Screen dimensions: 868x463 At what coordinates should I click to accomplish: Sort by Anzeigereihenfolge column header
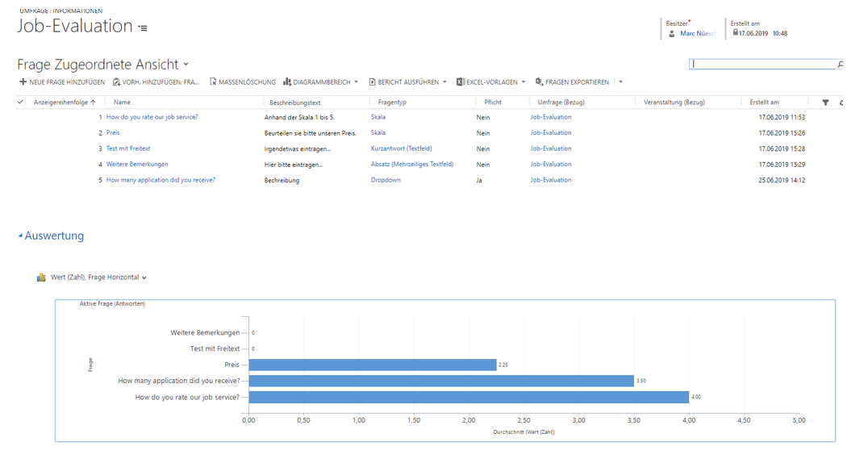click(65, 102)
